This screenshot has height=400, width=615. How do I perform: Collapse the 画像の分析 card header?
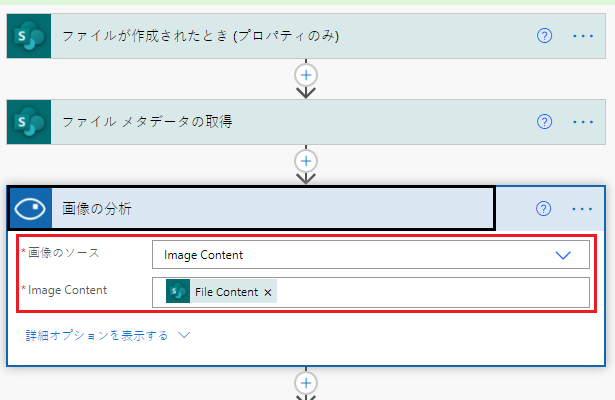pos(252,208)
